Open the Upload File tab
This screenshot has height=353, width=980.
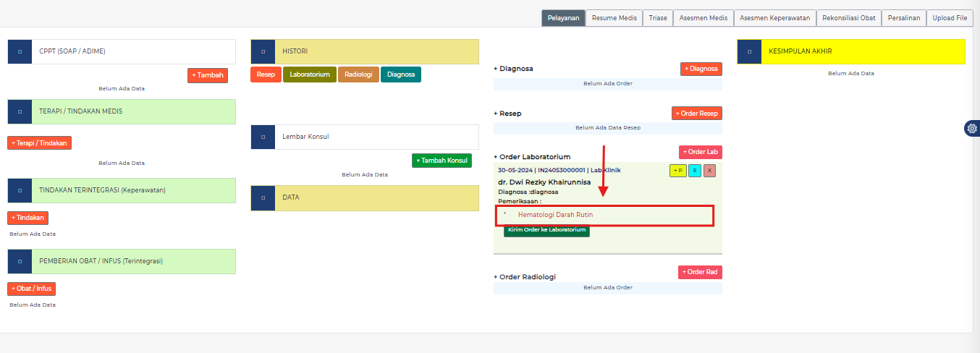pos(950,18)
